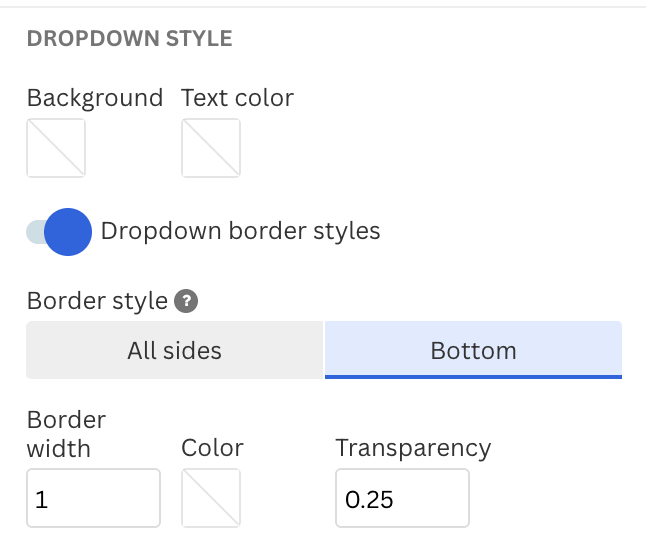Select the All sides border option
This screenshot has height=556, width=646.
coord(175,350)
